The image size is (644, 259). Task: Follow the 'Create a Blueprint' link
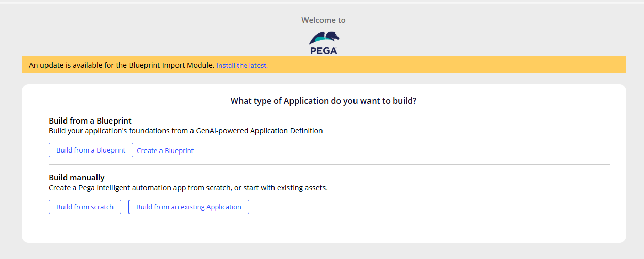coord(165,150)
